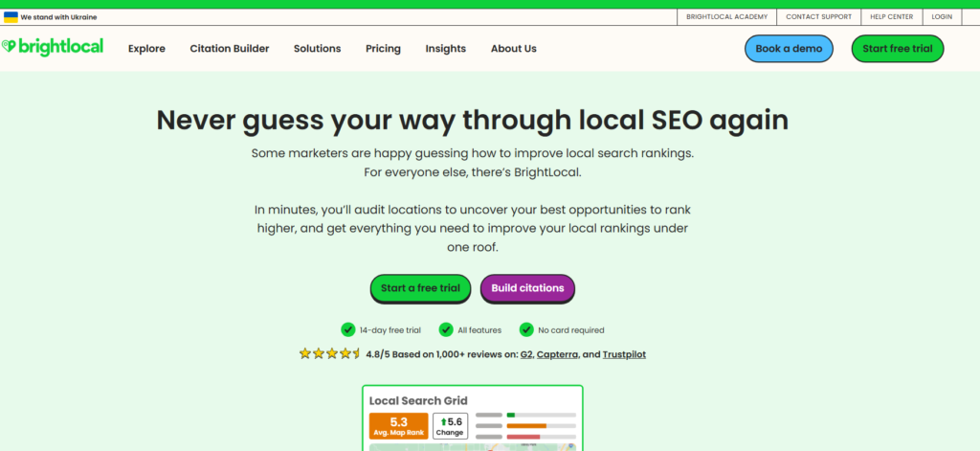
Task: Open the About Us menu
Action: point(514,49)
